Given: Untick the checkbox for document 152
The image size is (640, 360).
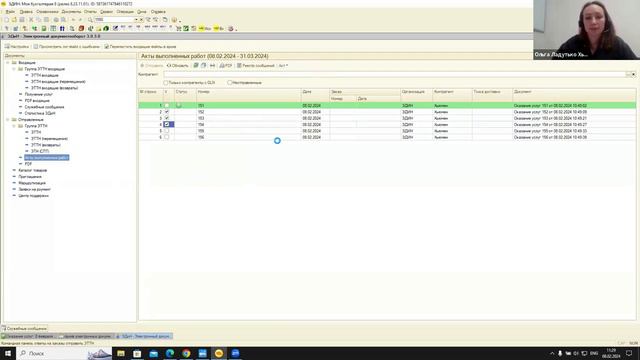Looking at the screenshot, I should (167, 111).
